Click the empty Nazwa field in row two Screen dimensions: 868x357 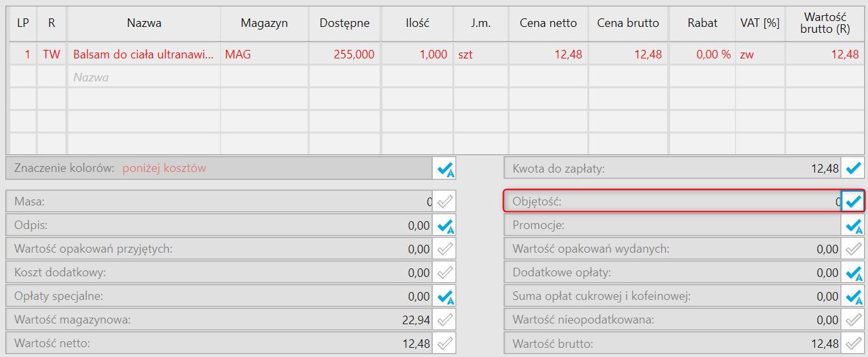coord(144,77)
